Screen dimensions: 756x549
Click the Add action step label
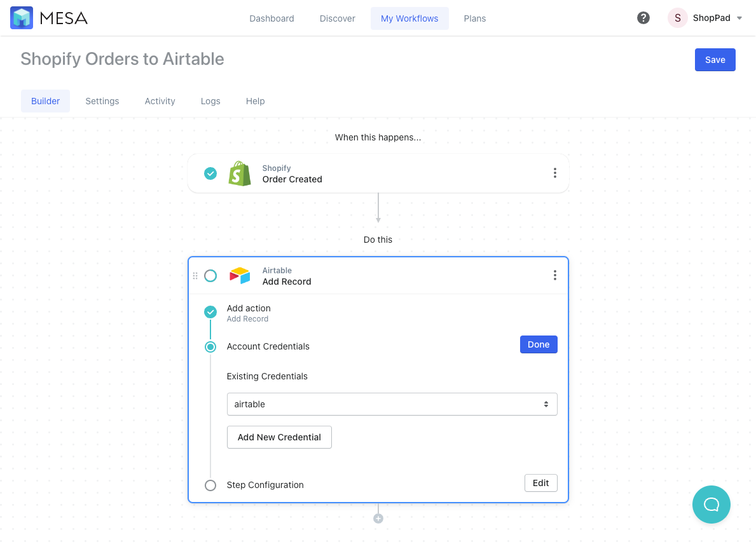tap(249, 308)
